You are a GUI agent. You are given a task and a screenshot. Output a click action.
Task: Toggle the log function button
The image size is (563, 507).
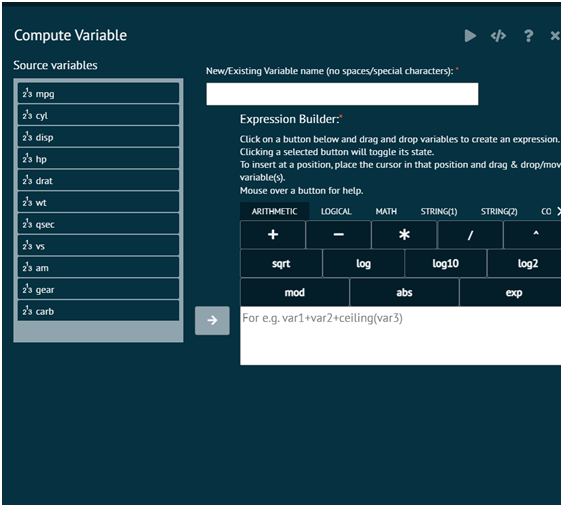363,264
